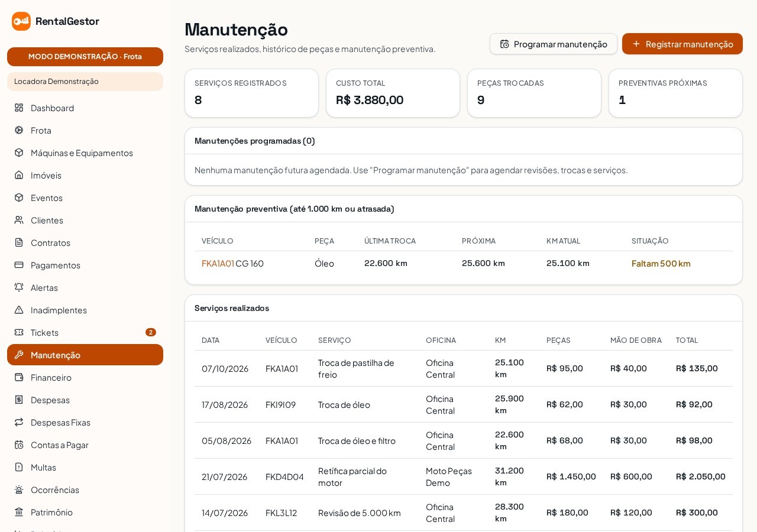Image resolution: width=757 pixels, height=532 pixels.
Task: Click the 'Mão de obra' column header
Action: pyautogui.click(x=636, y=340)
